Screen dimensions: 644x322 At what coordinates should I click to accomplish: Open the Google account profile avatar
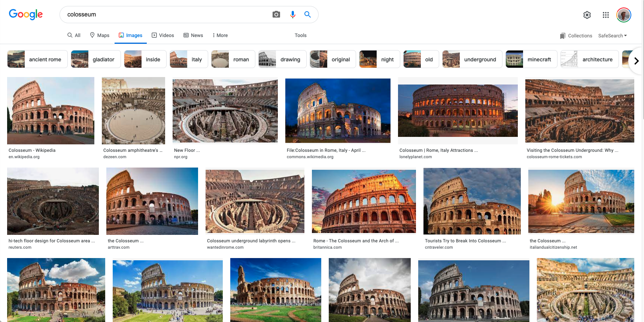623,15
